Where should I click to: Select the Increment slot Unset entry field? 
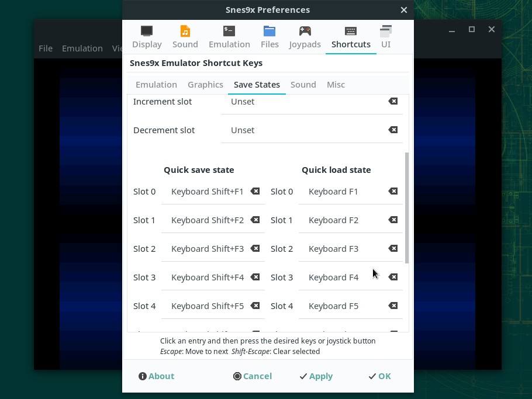[312, 102]
